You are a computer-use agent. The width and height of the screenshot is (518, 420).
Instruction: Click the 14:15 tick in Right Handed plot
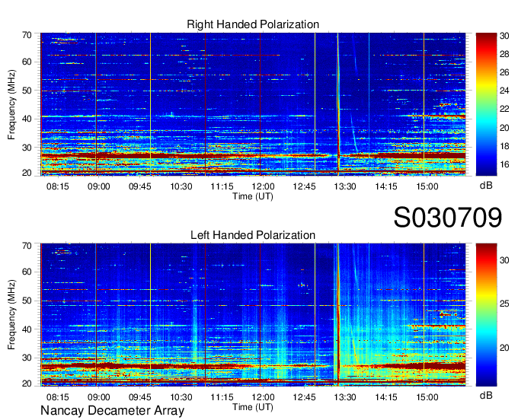(x=386, y=186)
